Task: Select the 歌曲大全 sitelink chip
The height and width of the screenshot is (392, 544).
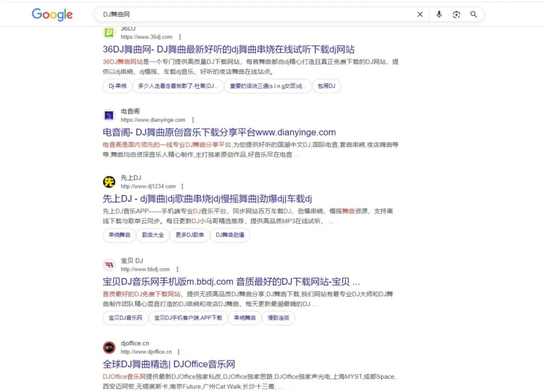Action: point(153,235)
